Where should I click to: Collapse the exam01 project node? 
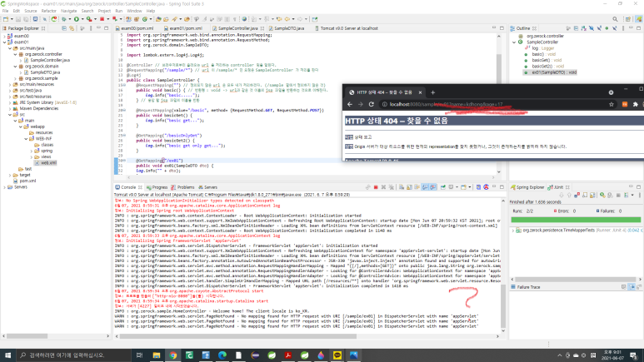5,42
